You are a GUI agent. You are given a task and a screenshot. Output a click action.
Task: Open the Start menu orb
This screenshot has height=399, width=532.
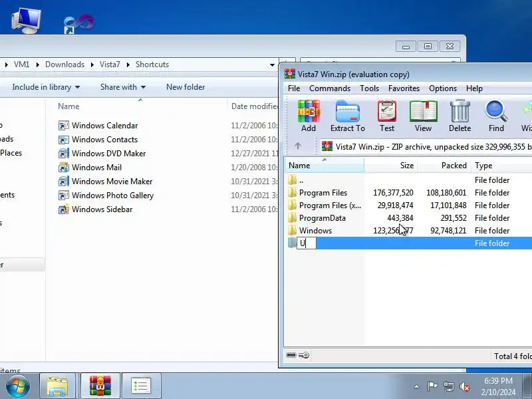(17, 386)
